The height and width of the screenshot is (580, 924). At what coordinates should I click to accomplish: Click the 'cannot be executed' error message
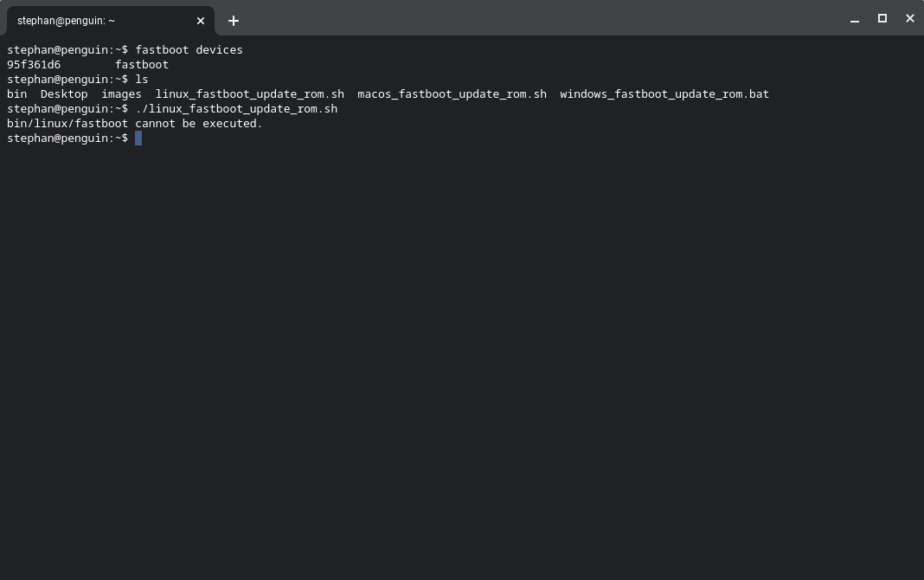[198, 124]
